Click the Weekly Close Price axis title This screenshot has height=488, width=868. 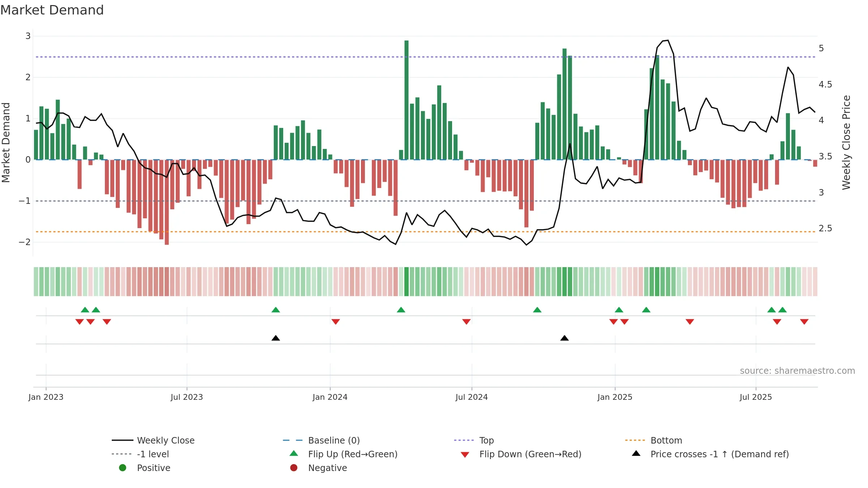click(x=846, y=142)
